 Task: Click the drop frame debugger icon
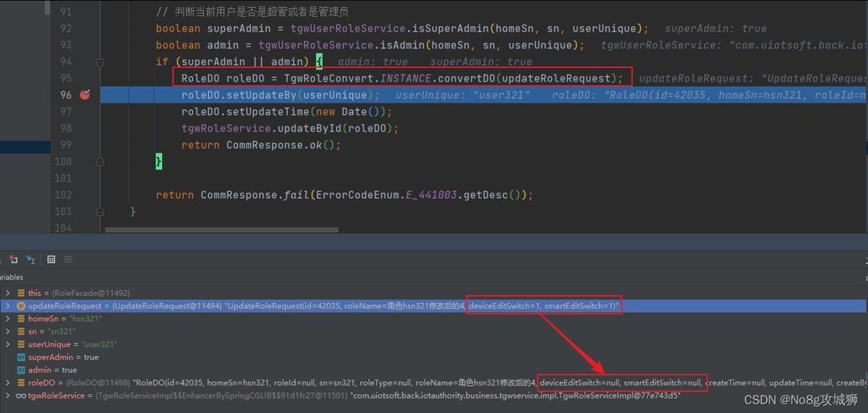point(13,259)
